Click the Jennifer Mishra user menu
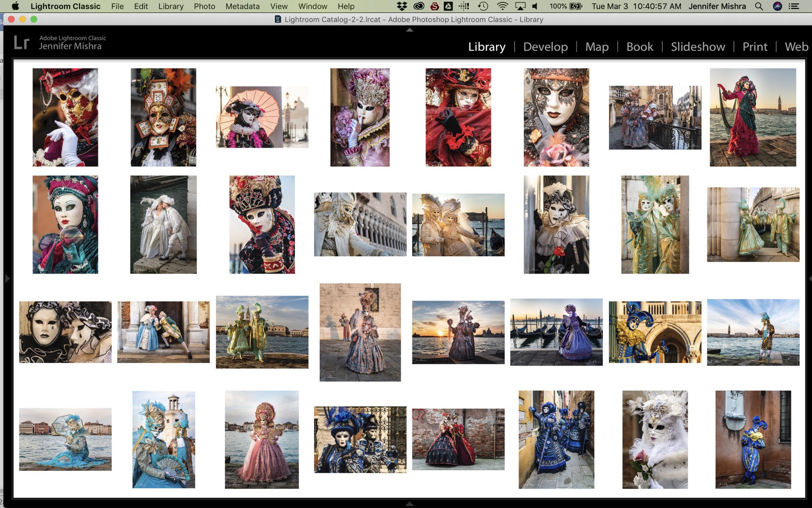This screenshot has width=812, height=508. click(717, 6)
